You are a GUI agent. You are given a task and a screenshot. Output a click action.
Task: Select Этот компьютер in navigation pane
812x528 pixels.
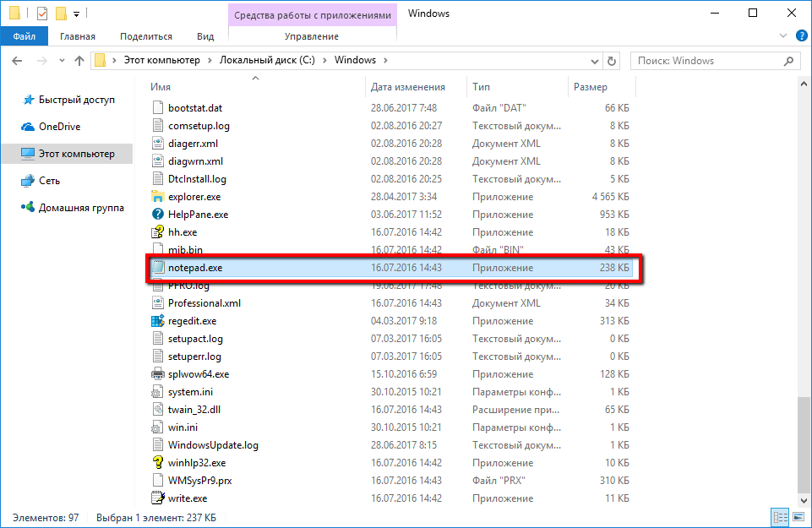click(x=68, y=154)
